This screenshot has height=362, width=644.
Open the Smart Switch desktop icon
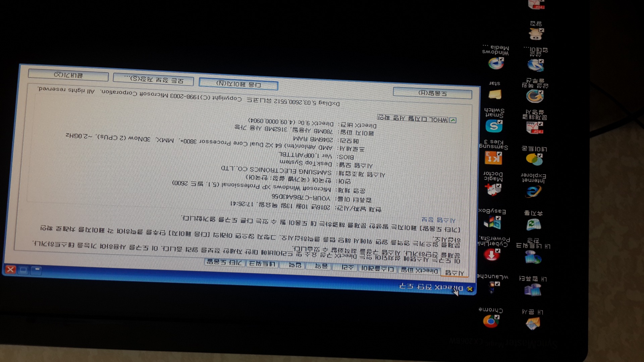494,126
